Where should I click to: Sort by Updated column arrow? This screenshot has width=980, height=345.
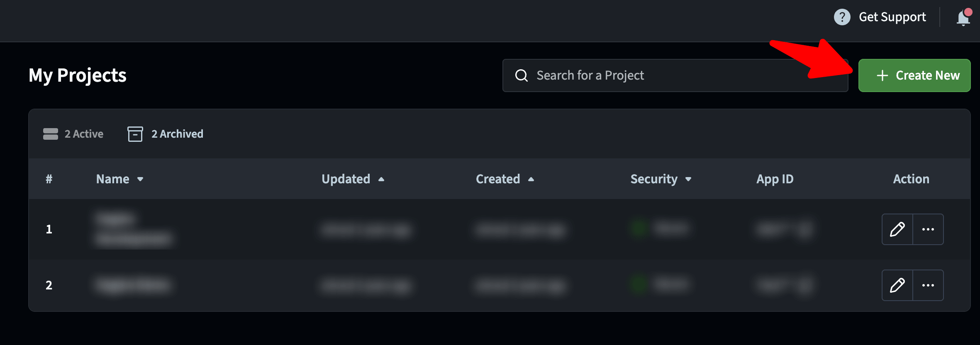tap(381, 179)
